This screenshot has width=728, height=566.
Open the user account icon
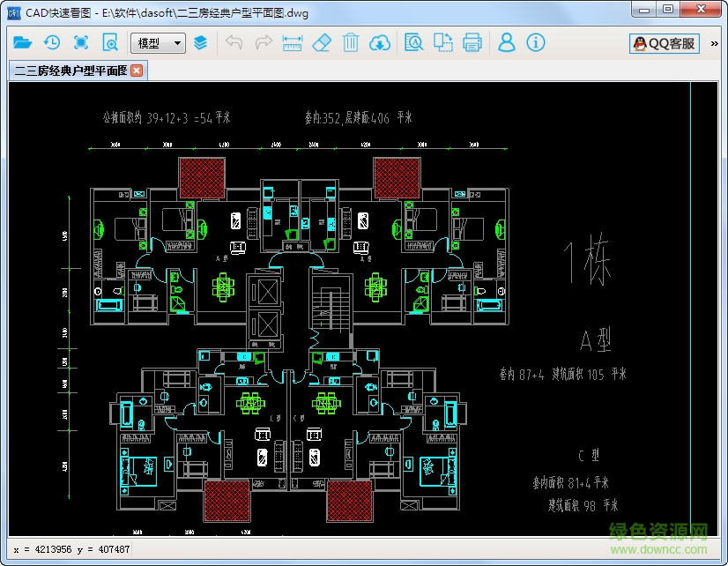tap(506, 42)
